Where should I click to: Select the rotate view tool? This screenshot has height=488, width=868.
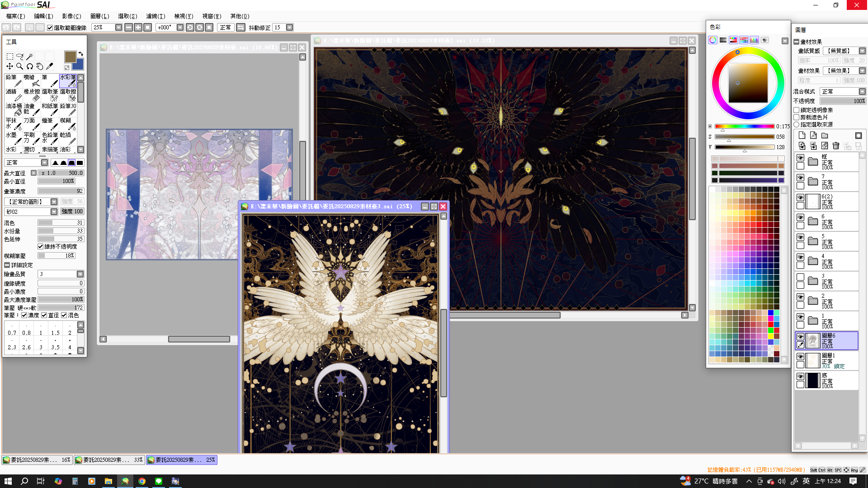(x=29, y=66)
